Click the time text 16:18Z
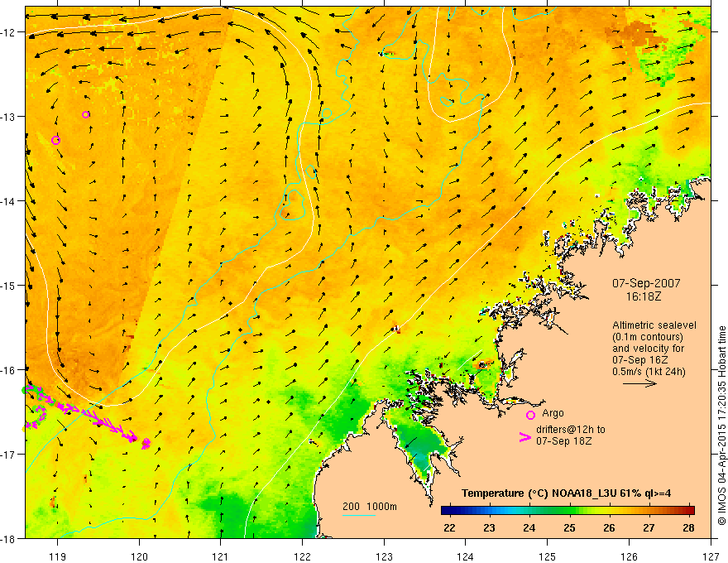This screenshot has height=563, width=728. coord(643,296)
